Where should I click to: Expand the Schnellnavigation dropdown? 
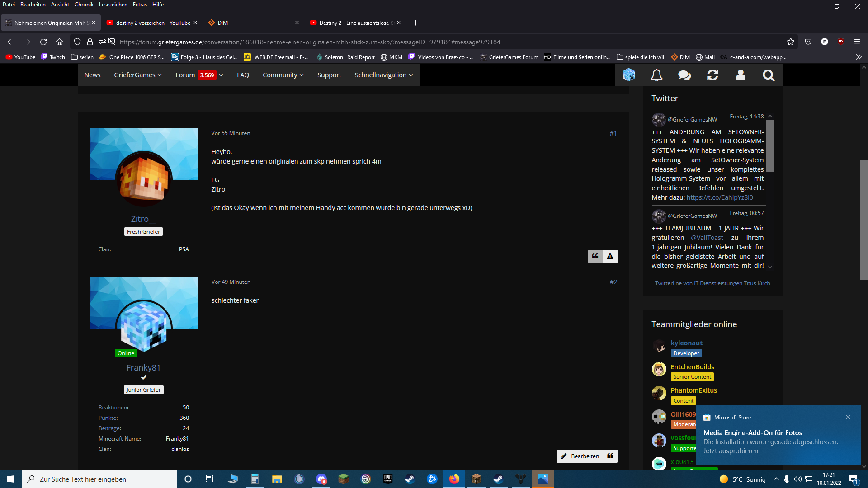383,75
